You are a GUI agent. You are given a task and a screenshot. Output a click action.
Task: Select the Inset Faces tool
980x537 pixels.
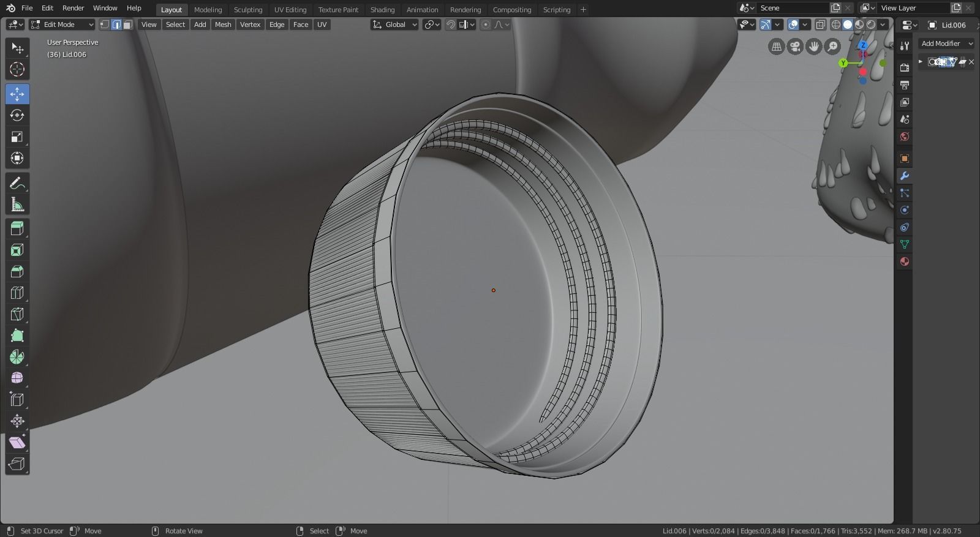click(x=17, y=250)
